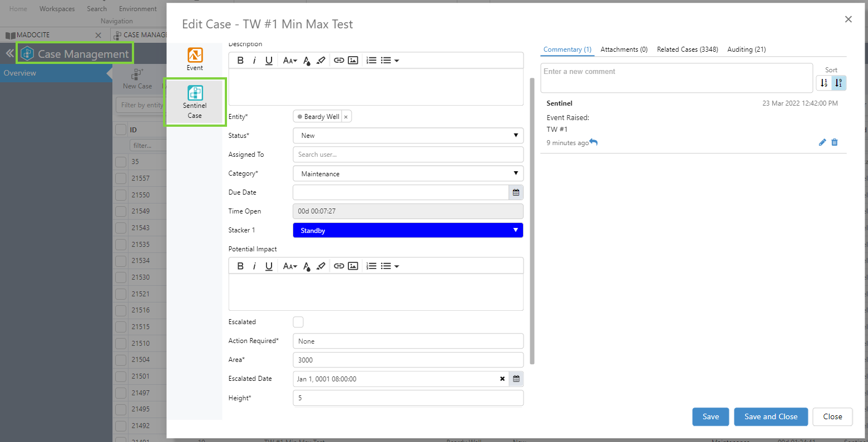
Task: Toggle the Escalated checkbox
Action: coord(298,322)
